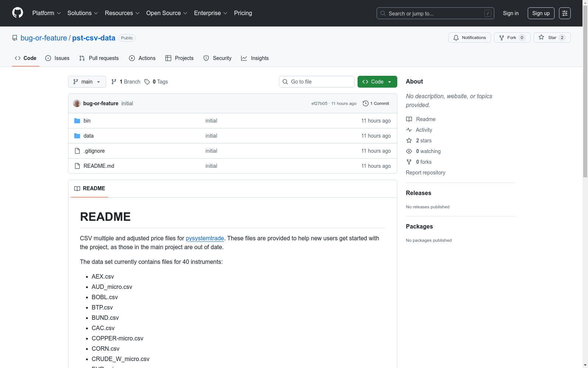Screen dimensions: 588x368
Task: Open the green Code dropdown button
Action: (377, 82)
